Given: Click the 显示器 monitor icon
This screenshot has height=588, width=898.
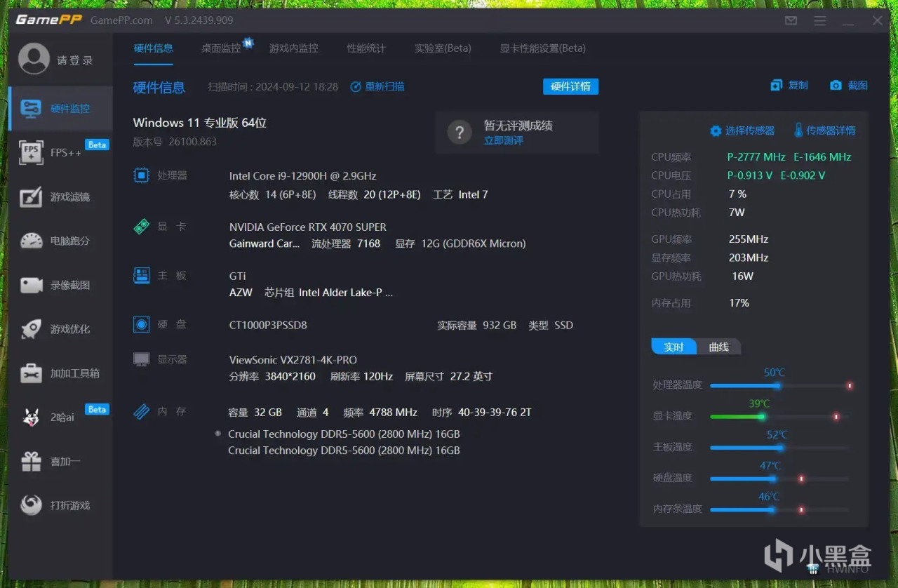Looking at the screenshot, I should (x=141, y=359).
